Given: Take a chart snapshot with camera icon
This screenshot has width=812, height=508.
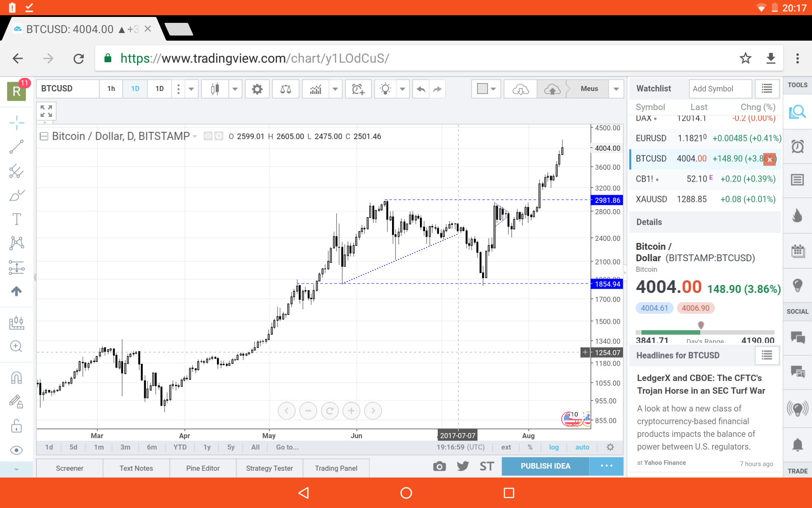Looking at the screenshot, I should click(439, 466).
